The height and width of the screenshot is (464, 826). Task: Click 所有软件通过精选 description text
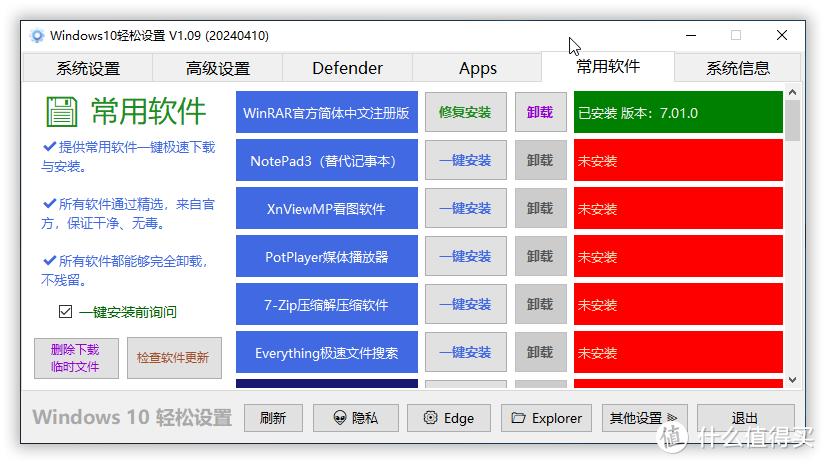tap(129, 213)
